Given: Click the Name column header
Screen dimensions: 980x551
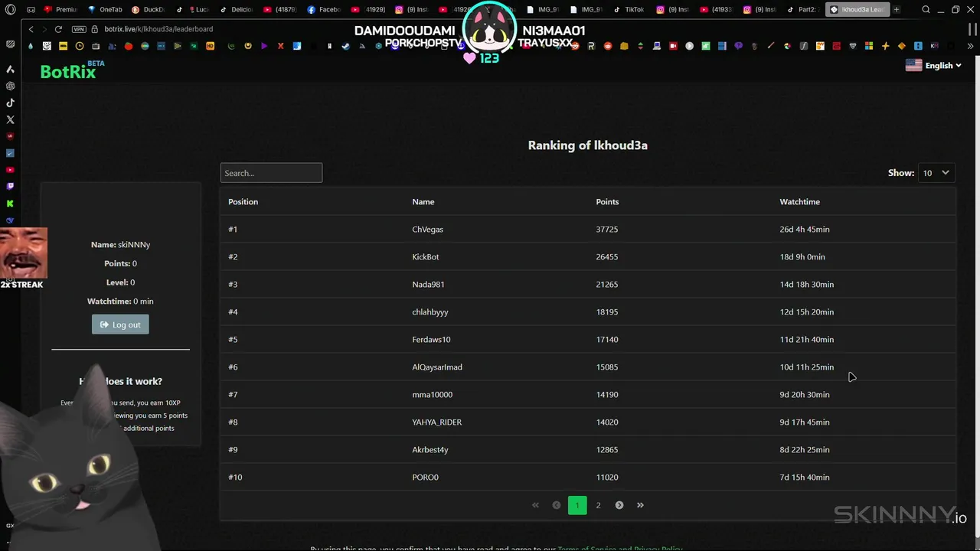Looking at the screenshot, I should click(x=423, y=202).
